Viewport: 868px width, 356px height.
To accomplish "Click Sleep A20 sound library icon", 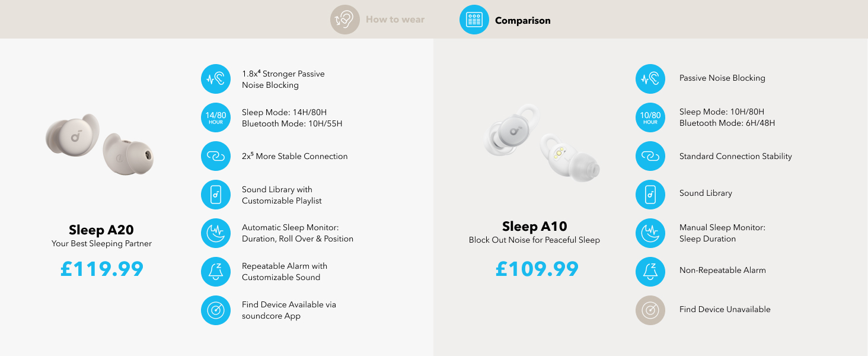I will click(x=216, y=195).
